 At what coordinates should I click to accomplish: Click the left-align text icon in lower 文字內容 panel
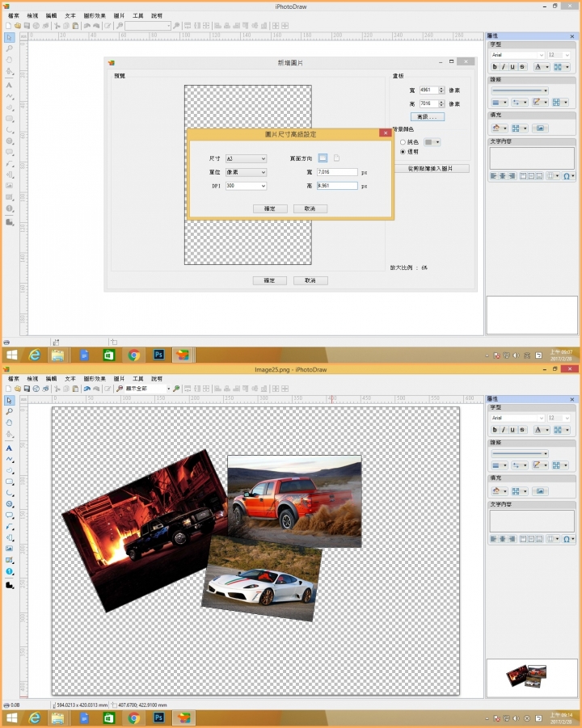pyautogui.click(x=493, y=539)
